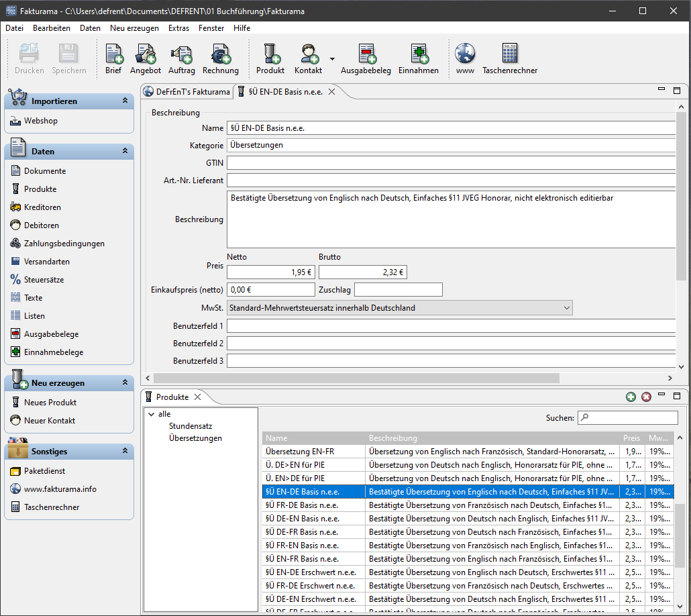
Task: Launch the Taschenrechner toolbar icon
Action: click(x=510, y=58)
